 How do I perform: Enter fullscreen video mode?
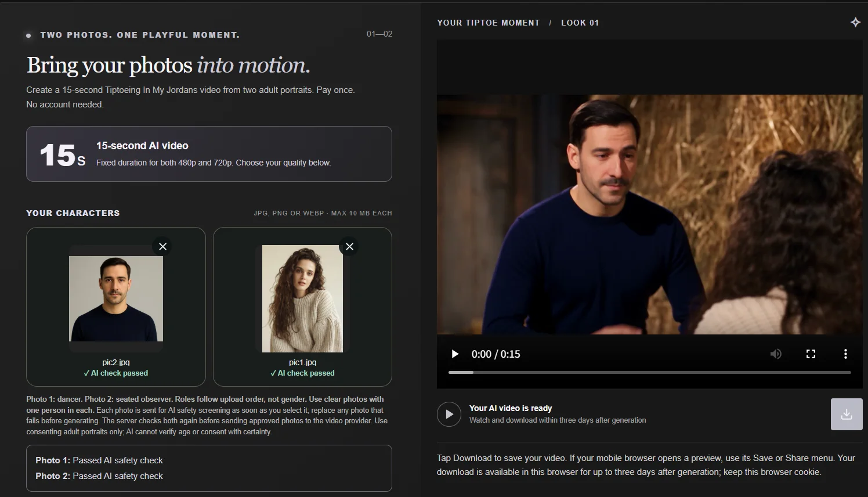(811, 354)
